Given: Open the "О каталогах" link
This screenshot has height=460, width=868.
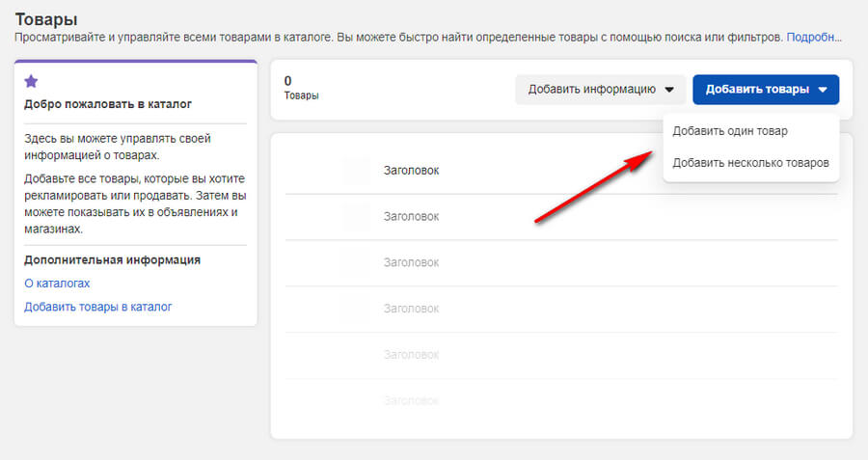Looking at the screenshot, I should [57, 284].
